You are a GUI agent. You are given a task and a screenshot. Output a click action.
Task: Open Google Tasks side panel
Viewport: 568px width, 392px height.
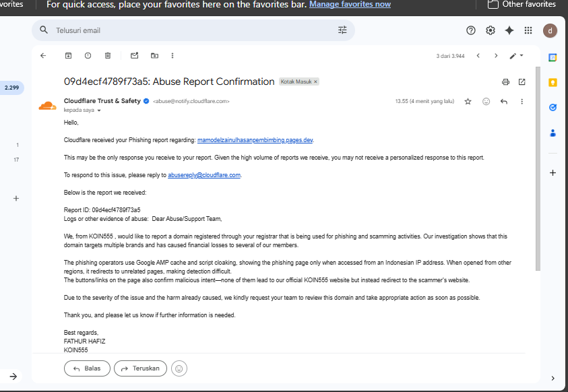[x=553, y=107]
